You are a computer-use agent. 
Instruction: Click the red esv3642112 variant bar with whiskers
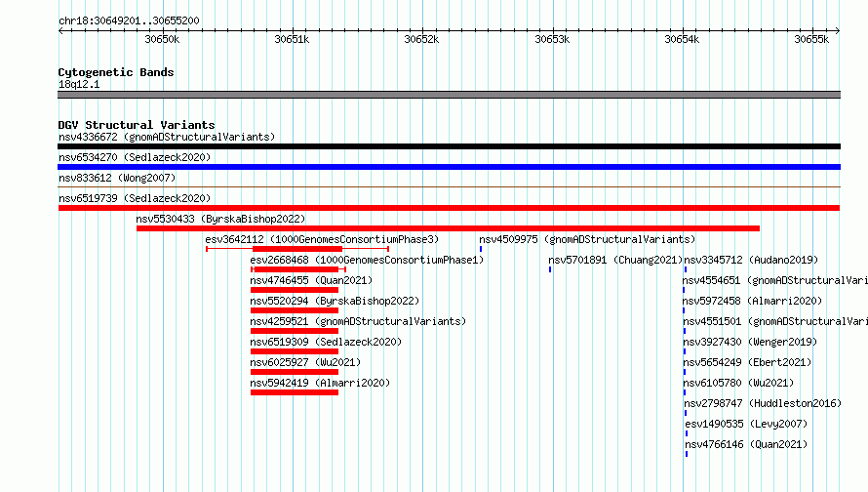tap(297, 249)
